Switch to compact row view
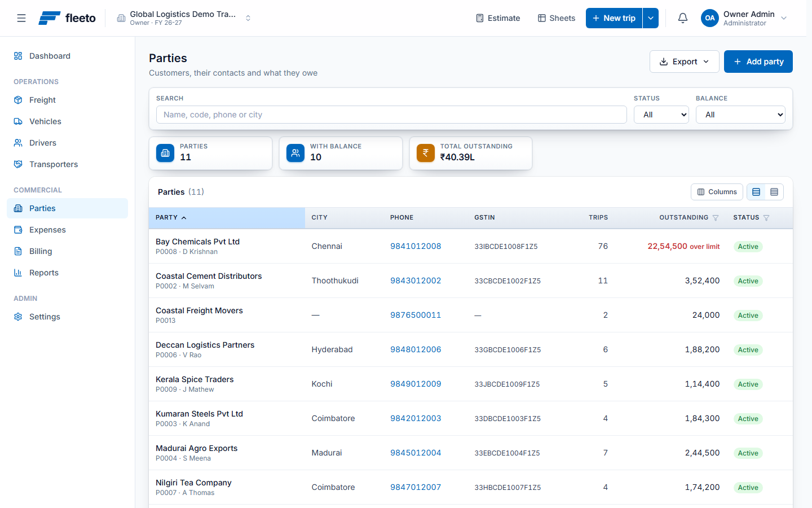 pos(774,192)
